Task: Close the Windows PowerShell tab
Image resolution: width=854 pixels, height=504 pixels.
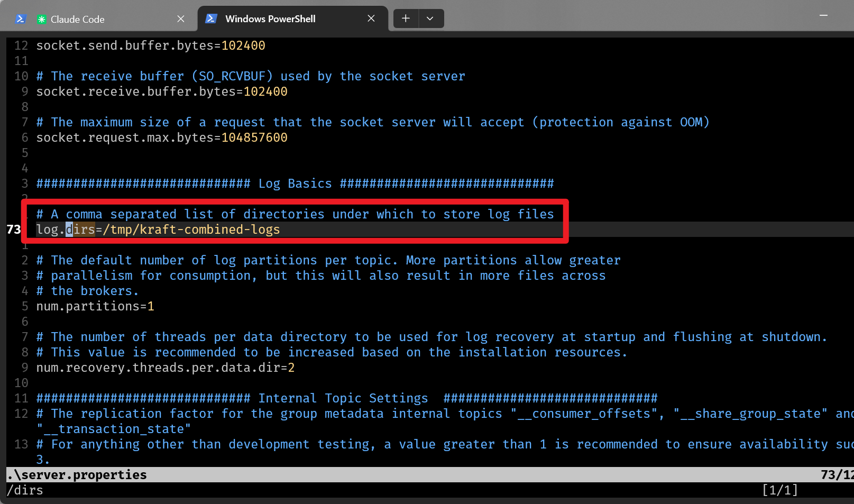Action: click(371, 19)
